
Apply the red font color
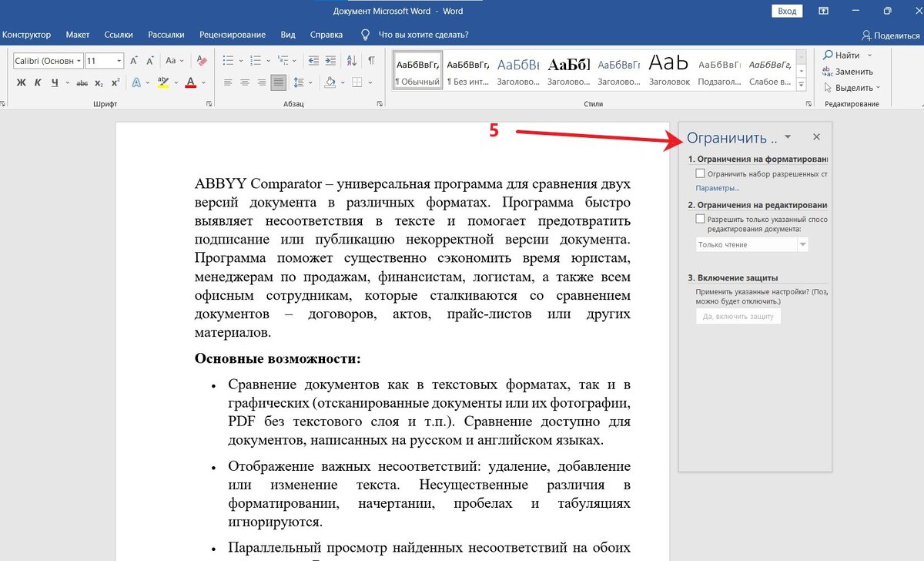pos(192,82)
